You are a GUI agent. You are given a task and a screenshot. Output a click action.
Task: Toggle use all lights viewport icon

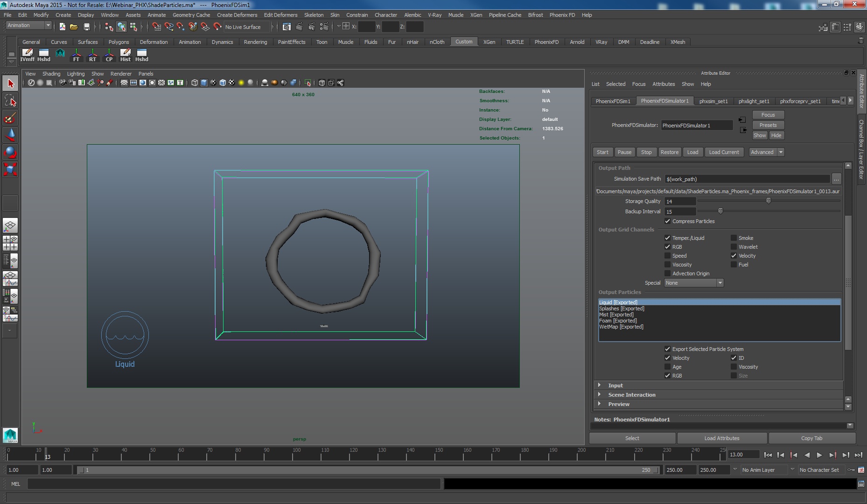pos(241,83)
